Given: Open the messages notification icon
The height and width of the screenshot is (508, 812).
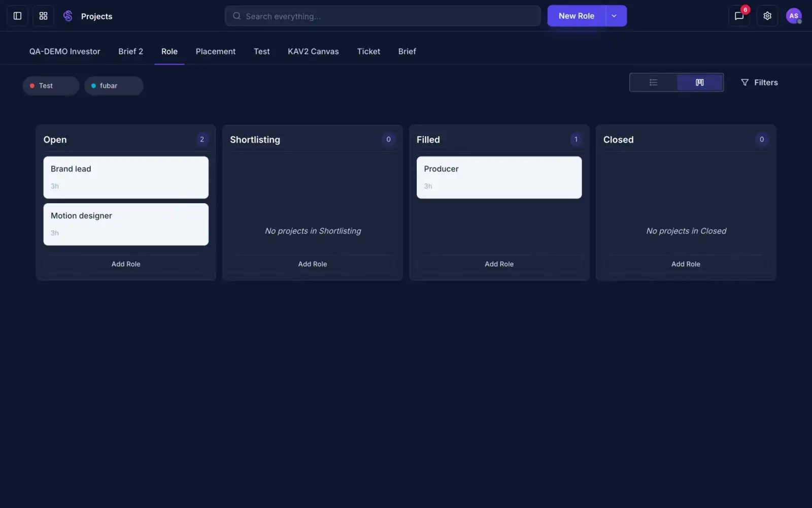Looking at the screenshot, I should (739, 16).
